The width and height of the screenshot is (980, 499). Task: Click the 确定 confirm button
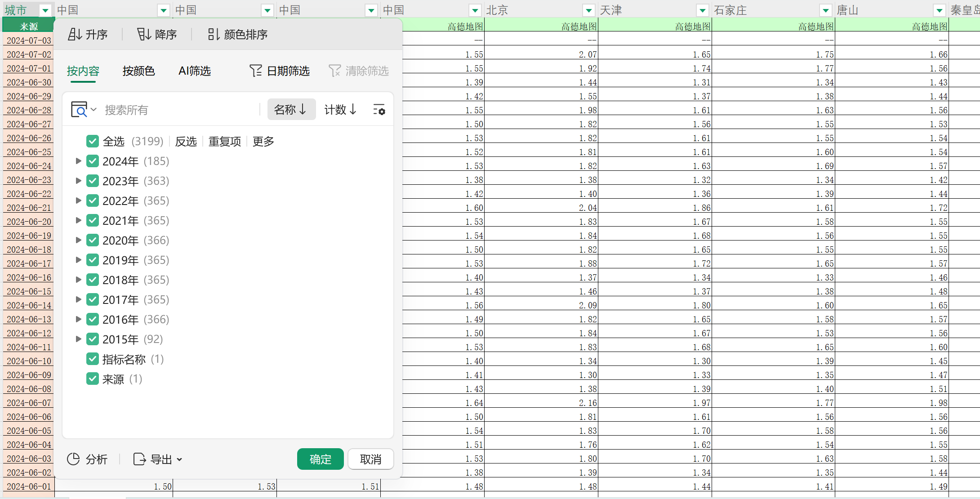click(x=320, y=459)
